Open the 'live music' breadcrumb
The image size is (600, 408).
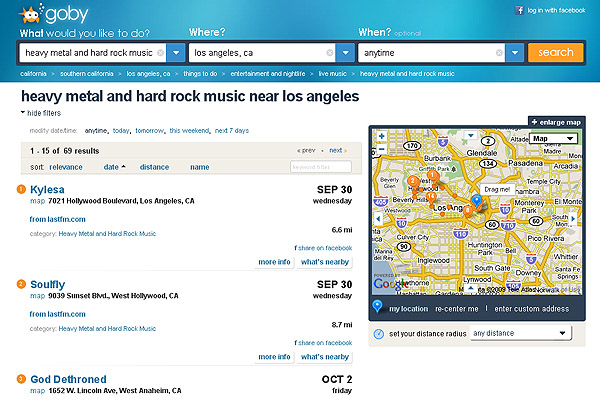tap(333, 73)
